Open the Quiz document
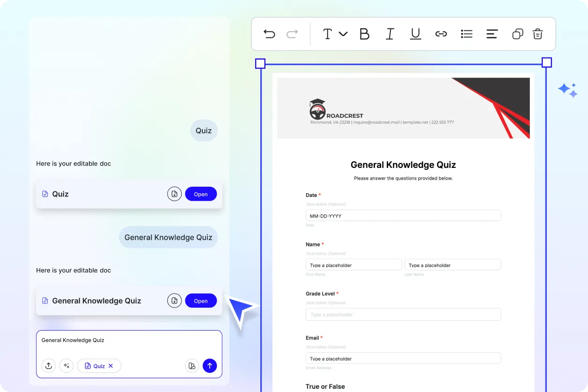The height and width of the screenshot is (392, 588). tap(201, 194)
